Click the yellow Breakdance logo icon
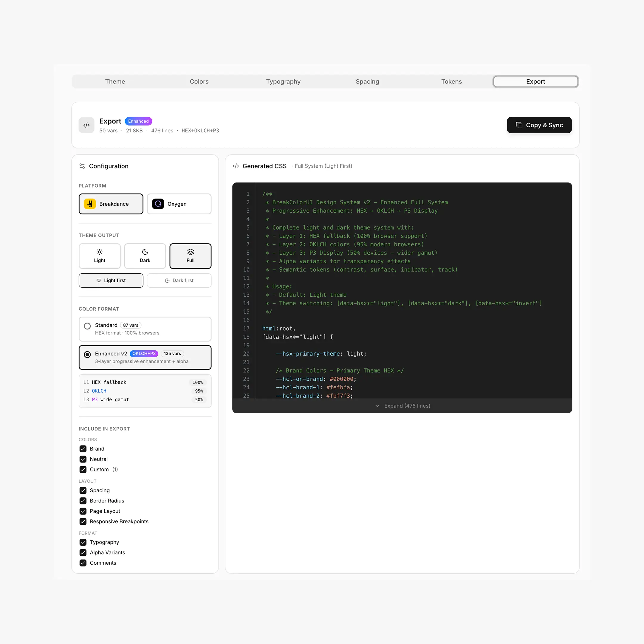The image size is (644, 644). (90, 204)
